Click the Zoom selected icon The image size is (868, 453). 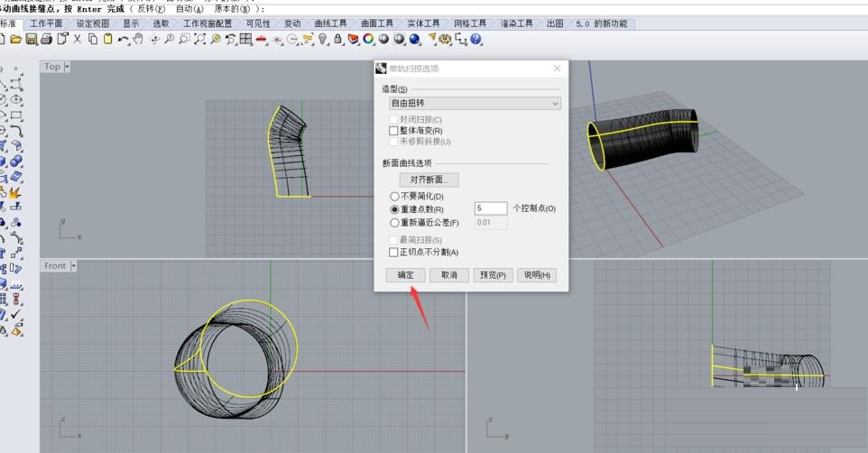pos(216,40)
